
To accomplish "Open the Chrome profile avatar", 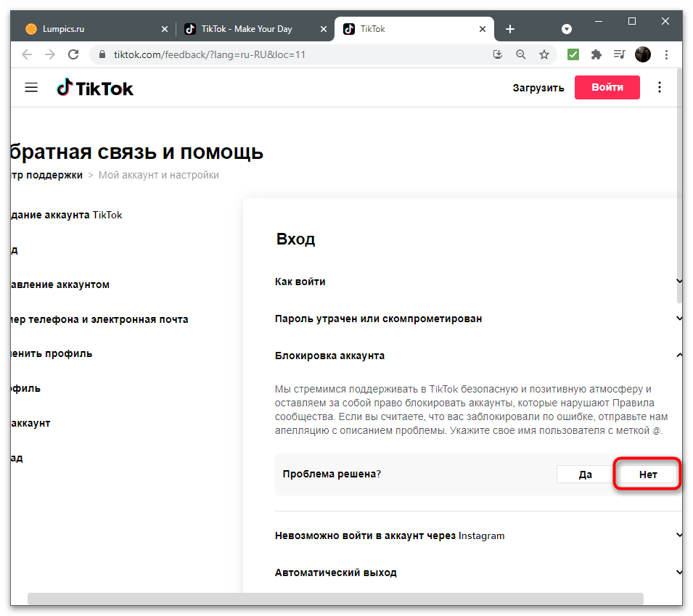I will (x=643, y=54).
